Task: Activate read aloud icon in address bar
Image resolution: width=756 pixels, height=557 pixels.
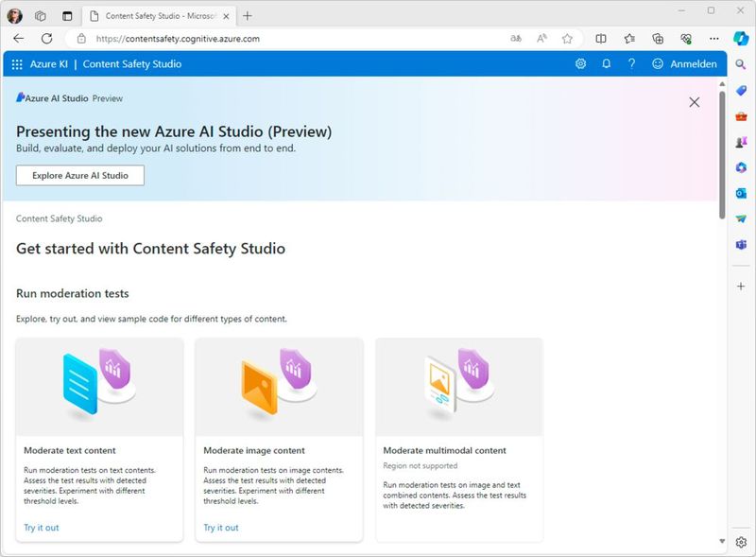Action: coord(541,39)
